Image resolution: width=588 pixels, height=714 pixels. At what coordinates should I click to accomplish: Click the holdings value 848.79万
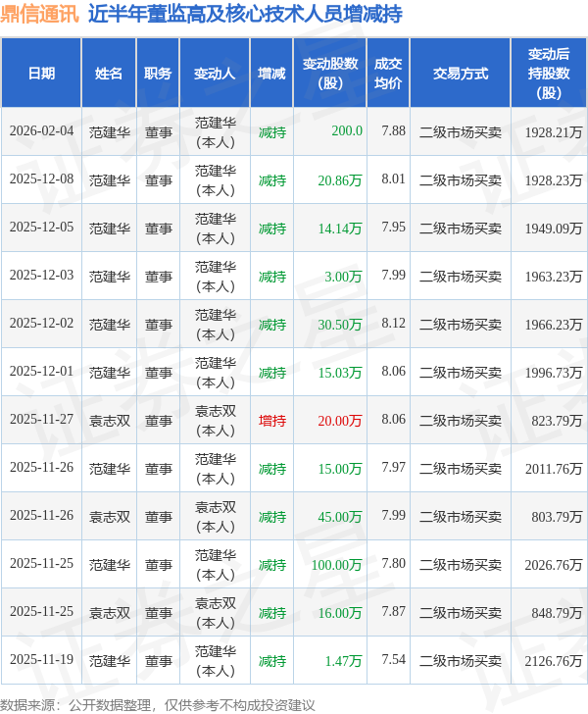[557, 613]
